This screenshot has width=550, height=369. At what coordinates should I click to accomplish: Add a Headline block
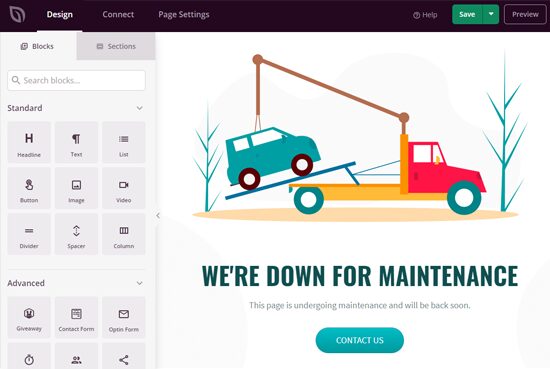(29, 142)
